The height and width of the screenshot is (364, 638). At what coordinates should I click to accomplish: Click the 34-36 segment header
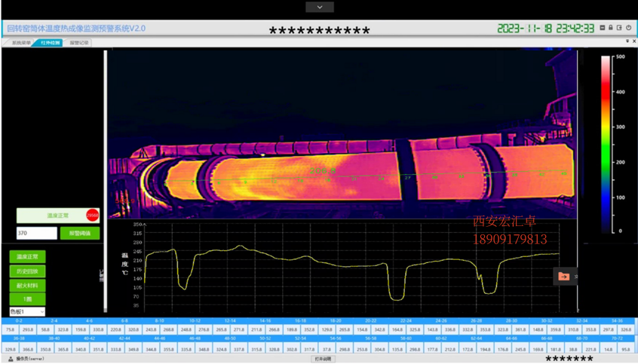617,321
